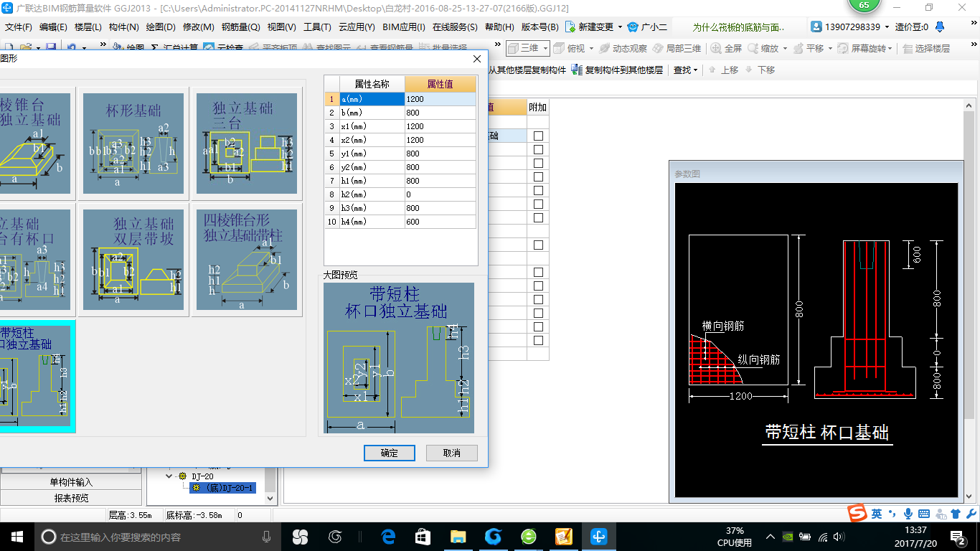Select 四棱锥台形独立基础带柱 thumbnail

click(x=247, y=260)
